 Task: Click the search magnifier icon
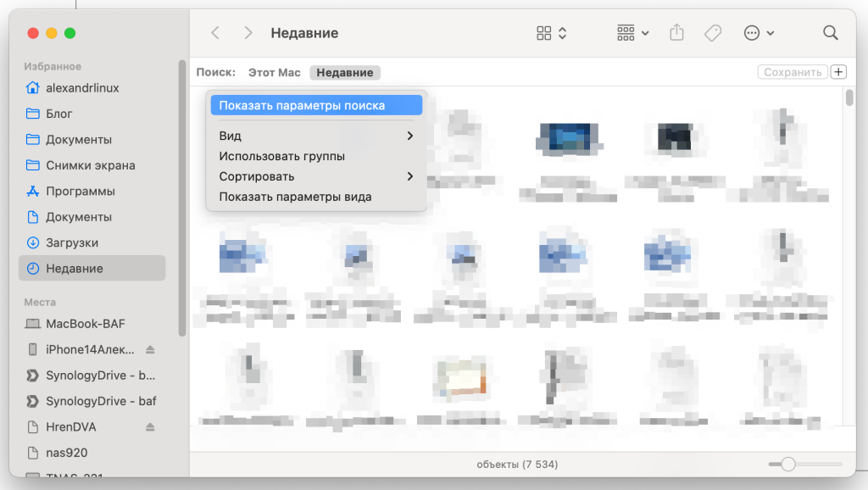tap(831, 33)
